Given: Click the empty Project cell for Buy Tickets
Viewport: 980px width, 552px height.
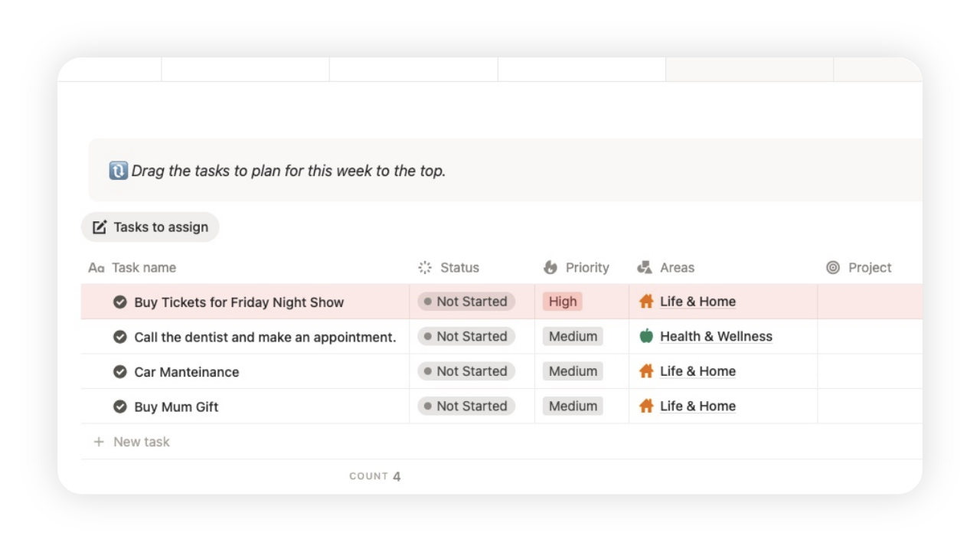Looking at the screenshot, I should pos(869,302).
